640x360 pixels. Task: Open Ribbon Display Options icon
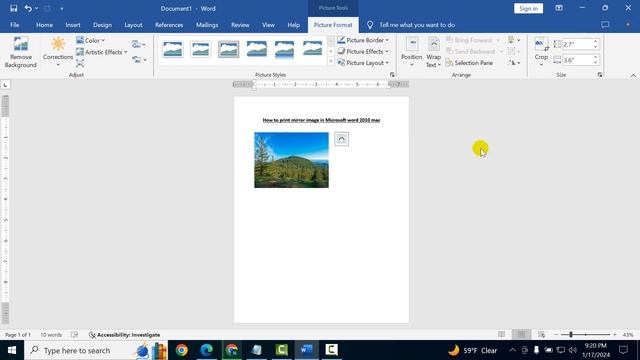559,8
